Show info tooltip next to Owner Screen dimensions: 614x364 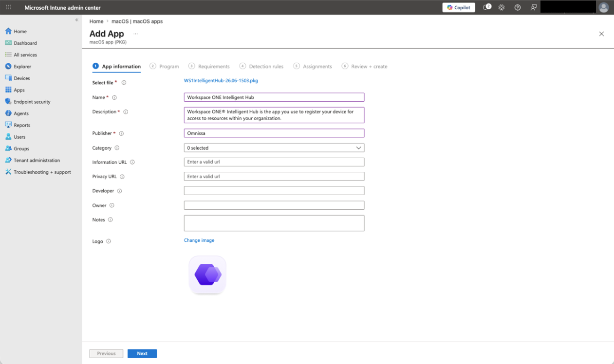(112, 205)
